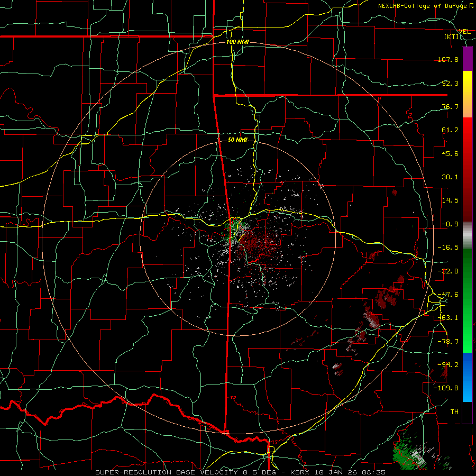Click the -47.6 velocity scale value

pos(448,295)
